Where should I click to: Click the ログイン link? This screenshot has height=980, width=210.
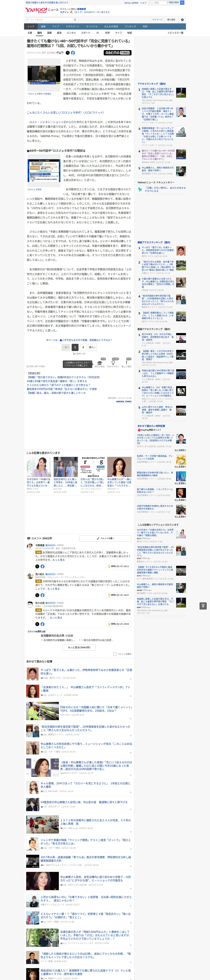click(64, 12)
